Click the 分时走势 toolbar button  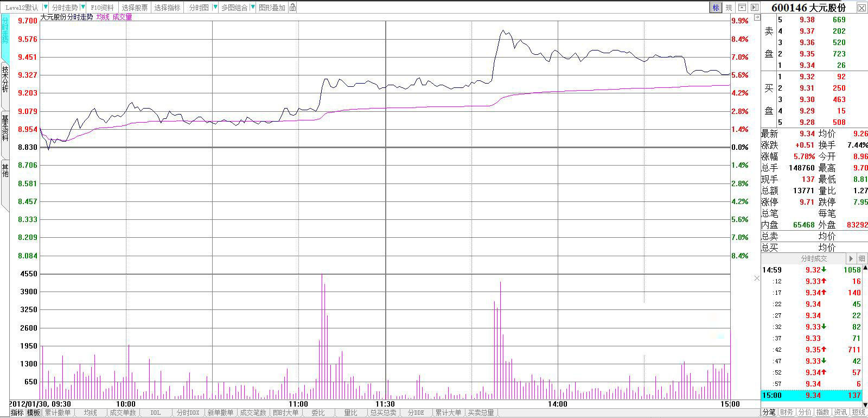64,8
